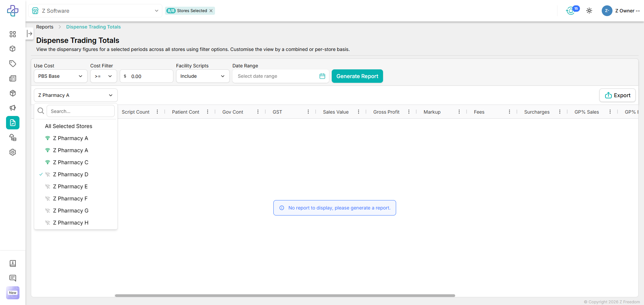The image size is (644, 305).
Task: Open the calendar icon in Date Range
Action: 322,76
